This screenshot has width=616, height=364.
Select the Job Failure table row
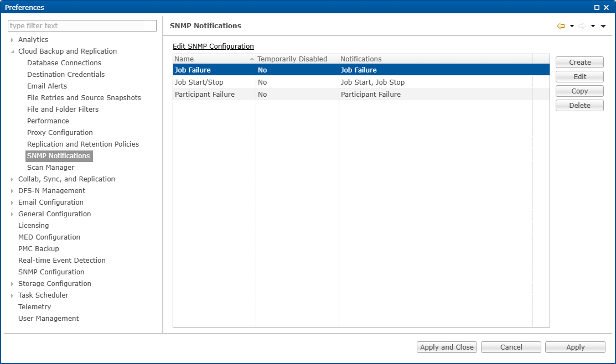point(361,70)
